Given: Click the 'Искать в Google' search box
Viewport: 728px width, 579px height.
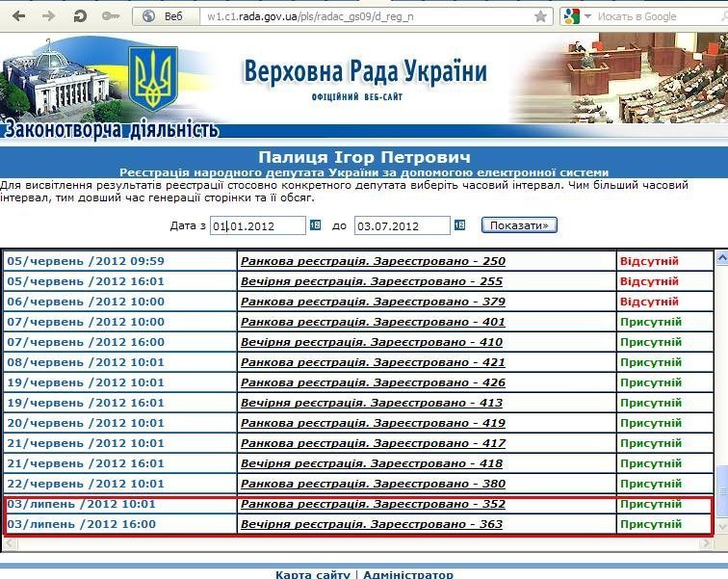Looking at the screenshot, I should (650, 16).
